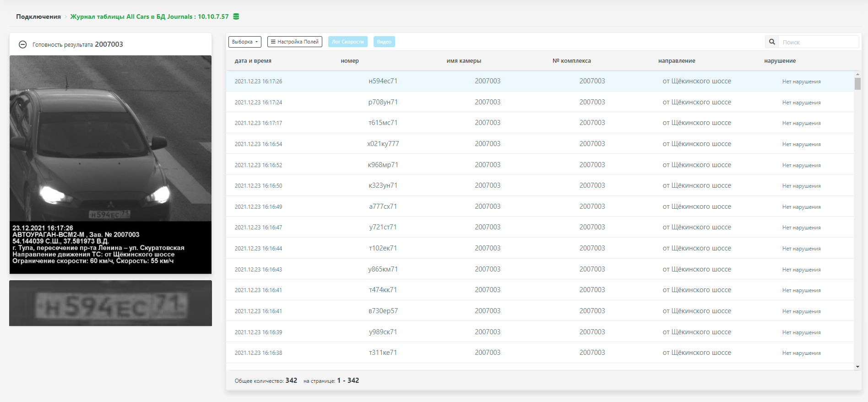
Task: Select the row with plate р708ун71
Action: click(383, 102)
